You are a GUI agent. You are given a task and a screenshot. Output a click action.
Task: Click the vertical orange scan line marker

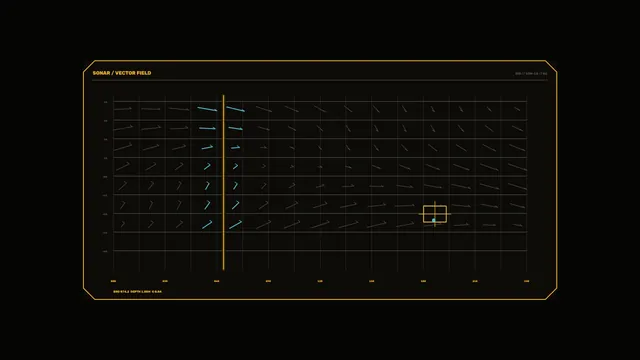pos(223,182)
